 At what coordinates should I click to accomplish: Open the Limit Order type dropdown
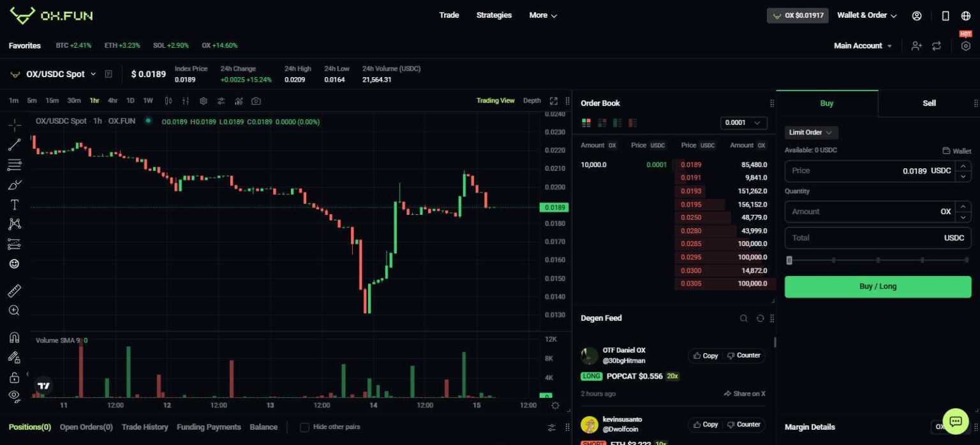pyautogui.click(x=810, y=133)
